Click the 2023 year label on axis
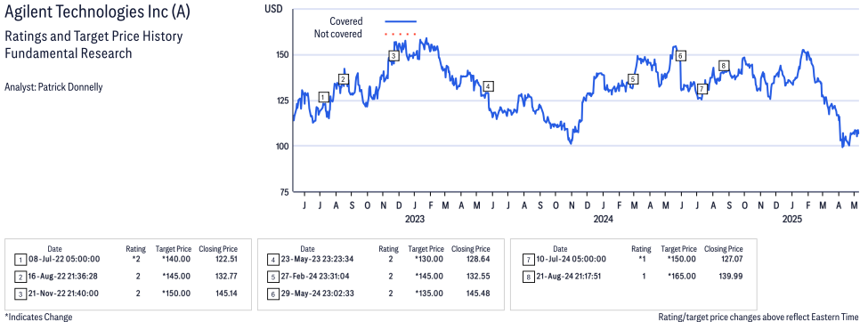Viewport: 868px width, 322px height. click(415, 219)
